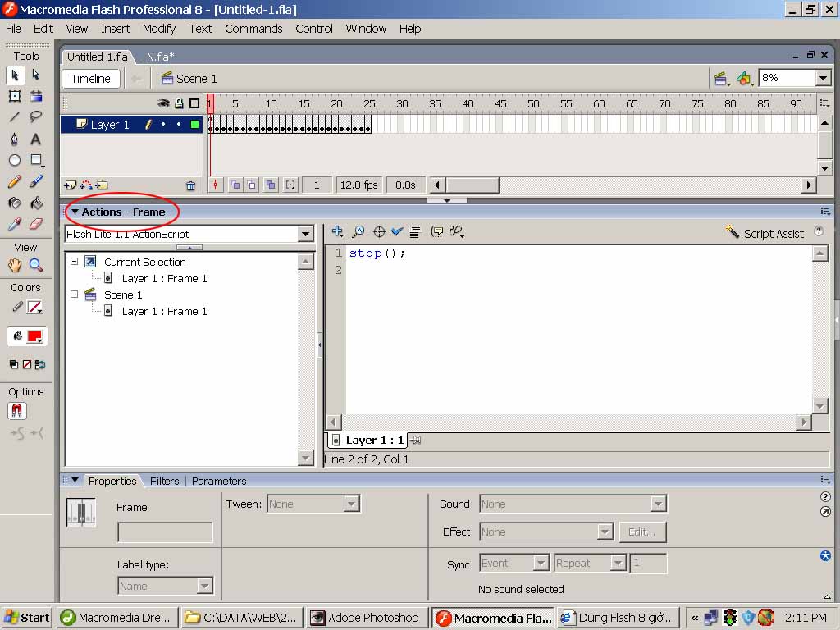Select the Paint Bucket tool
Viewport: 840px width, 630px height.
[36, 203]
